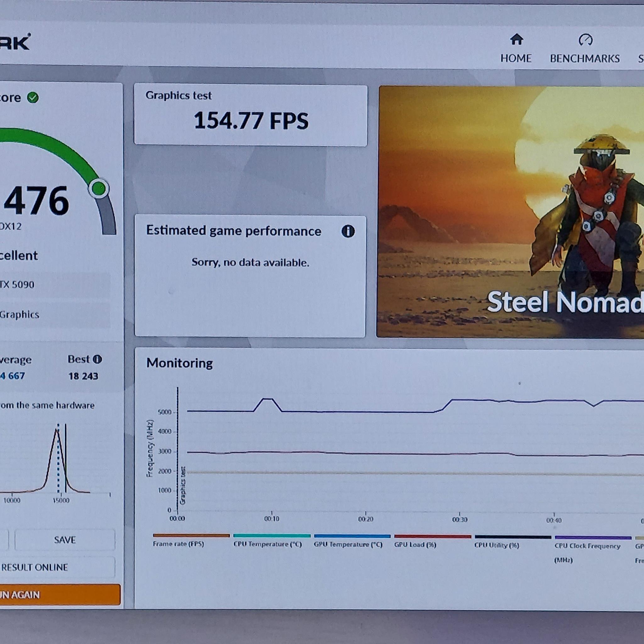This screenshot has width=644, height=644.
Task: Click the Home house icon
Action: point(516,39)
